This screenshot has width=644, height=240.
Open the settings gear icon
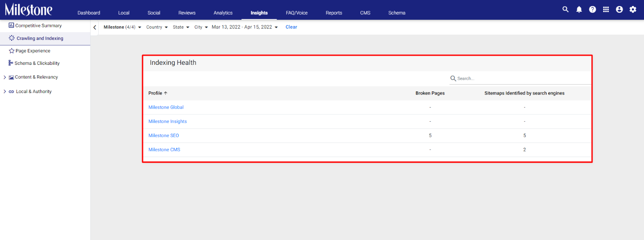633,9
